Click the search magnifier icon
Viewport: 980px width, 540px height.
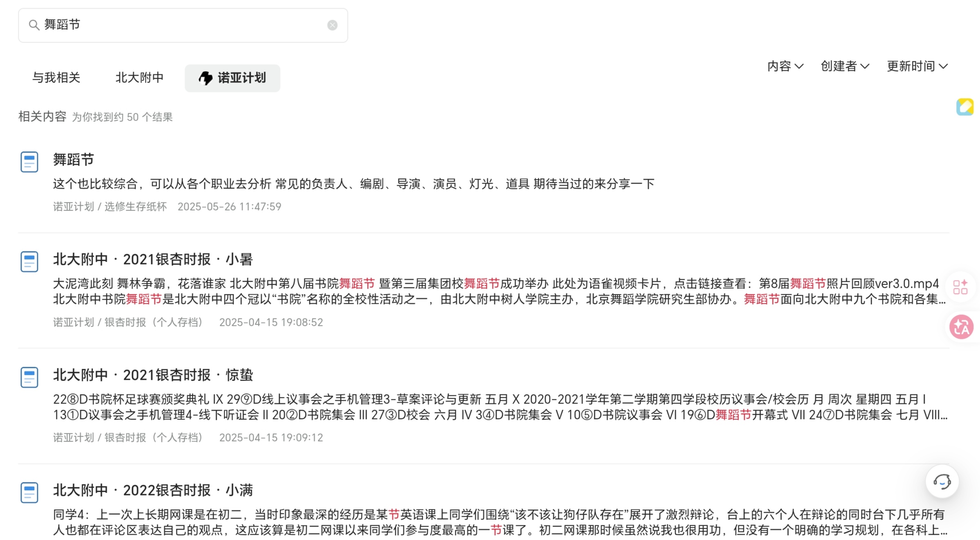pyautogui.click(x=34, y=25)
